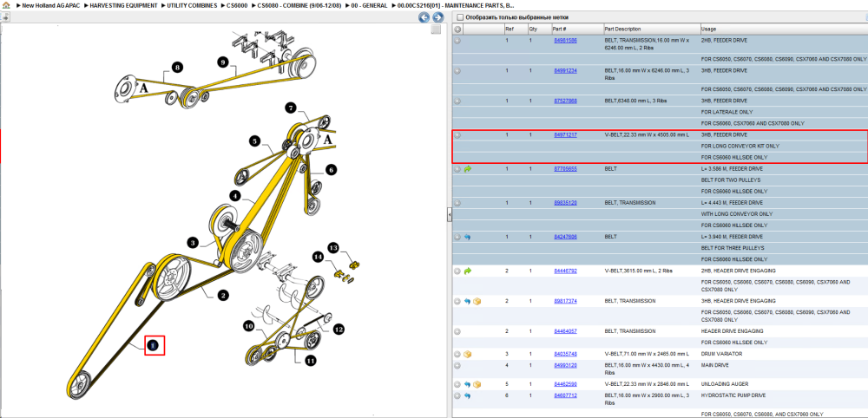Screen dimensions: 868x418
Task: Click the 'Usage' column header
Action: [783, 29]
